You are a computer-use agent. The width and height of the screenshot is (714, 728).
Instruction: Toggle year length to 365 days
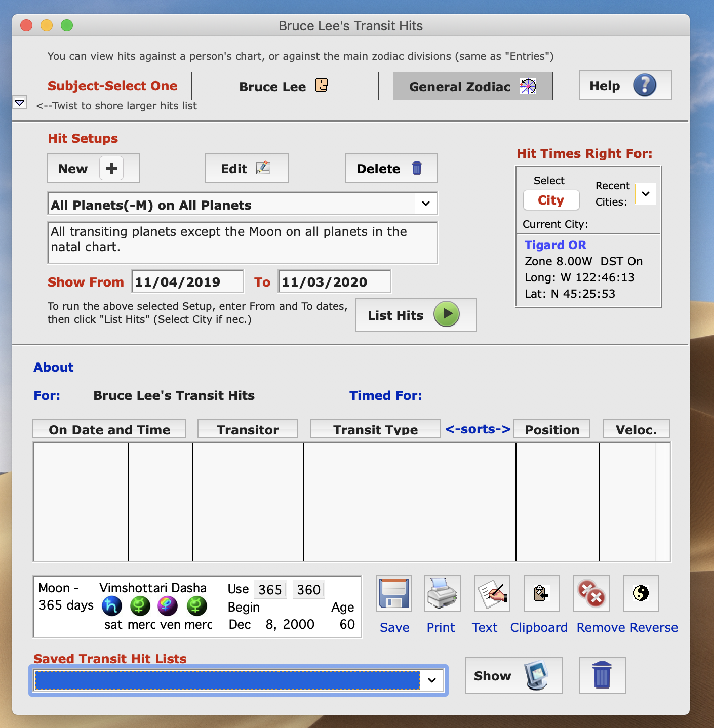pyautogui.click(x=270, y=590)
